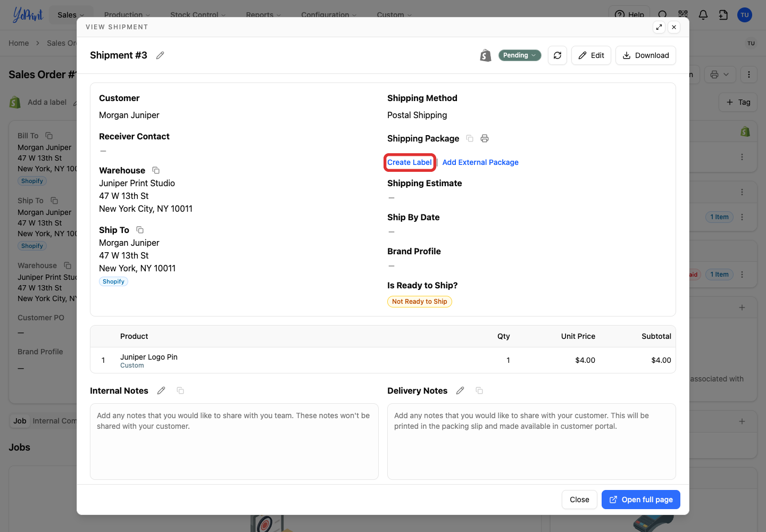This screenshot has width=766, height=532.
Task: Open the Reports menu
Action: (263, 15)
